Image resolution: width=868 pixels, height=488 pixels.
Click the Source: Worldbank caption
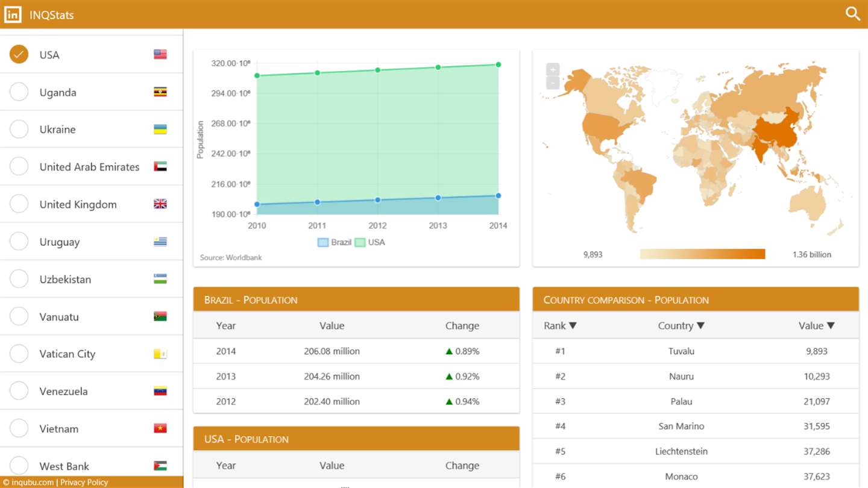click(231, 257)
